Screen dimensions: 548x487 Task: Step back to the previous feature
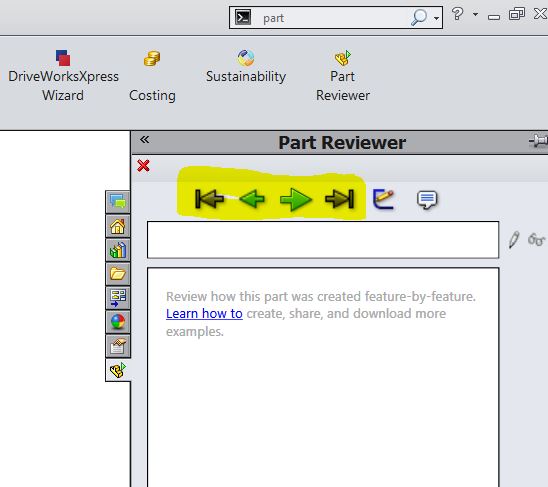pos(252,199)
